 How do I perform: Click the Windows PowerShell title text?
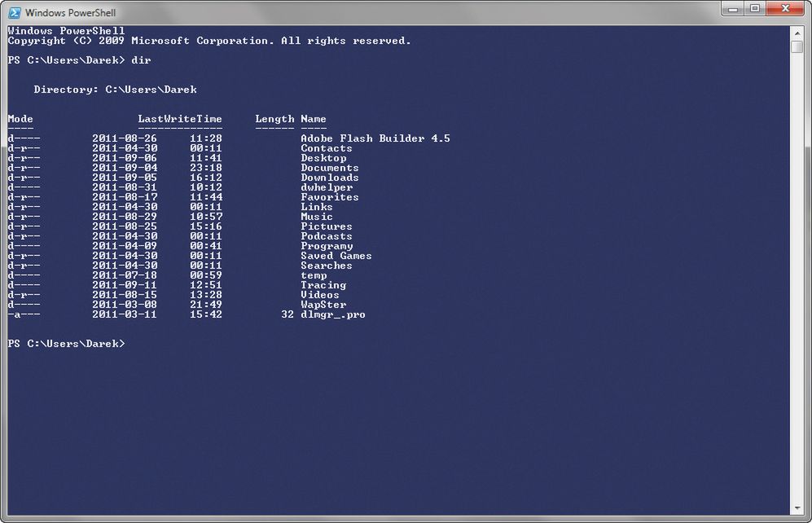tap(70, 12)
